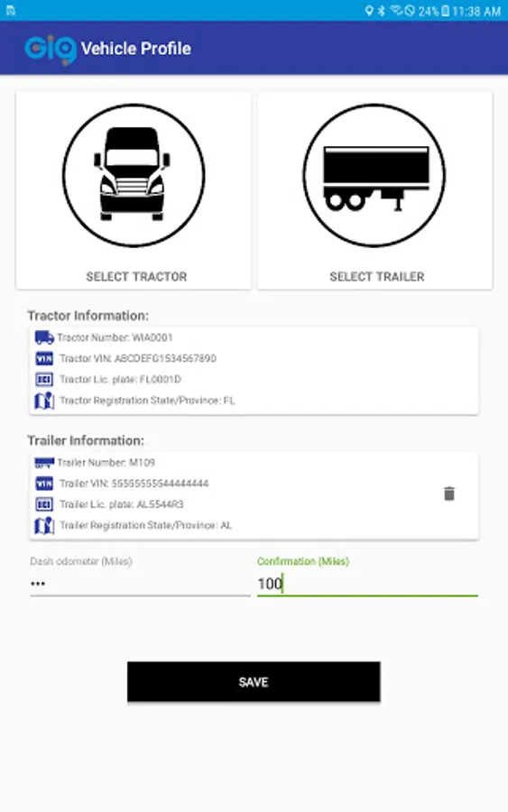The image size is (508, 812).
Task: Tap Tractor license plate icon
Action: click(44, 380)
